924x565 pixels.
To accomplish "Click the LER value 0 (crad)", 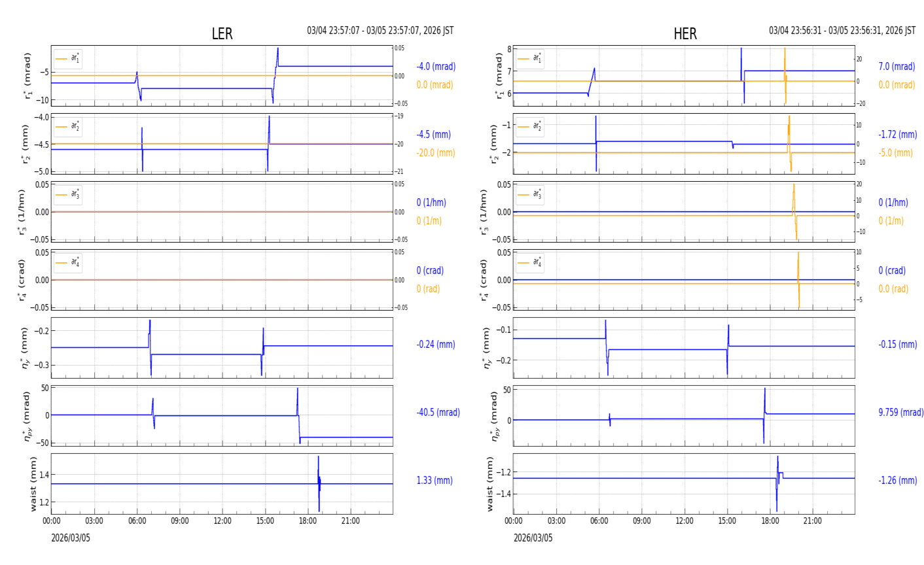I will [430, 271].
